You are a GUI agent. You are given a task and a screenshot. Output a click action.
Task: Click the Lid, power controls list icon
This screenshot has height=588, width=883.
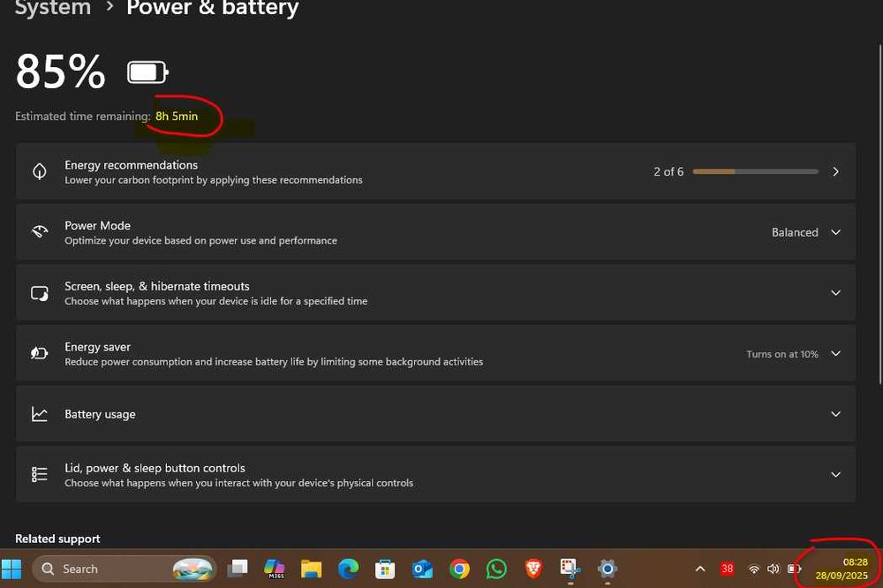pos(40,474)
